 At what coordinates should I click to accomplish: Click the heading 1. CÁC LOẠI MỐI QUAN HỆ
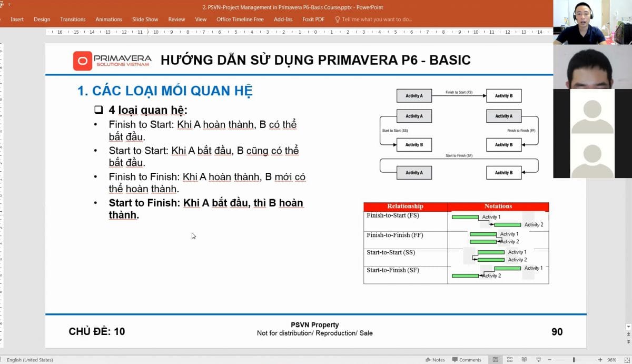165,91
